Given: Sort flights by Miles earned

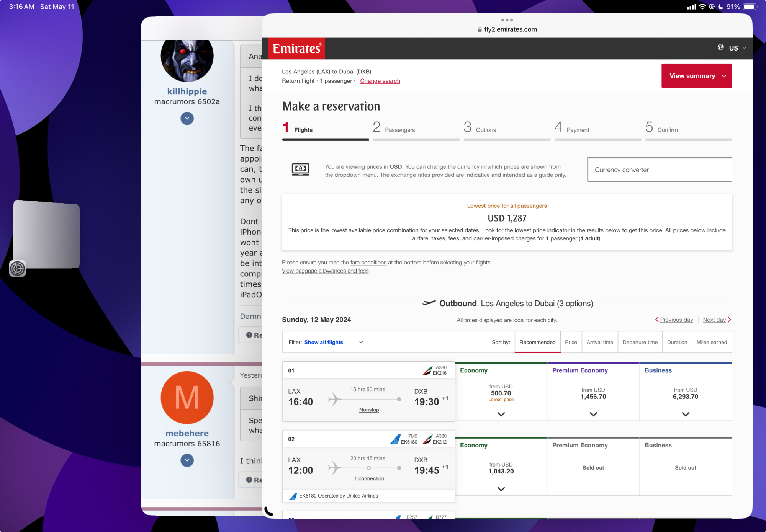Looking at the screenshot, I should [x=712, y=342].
